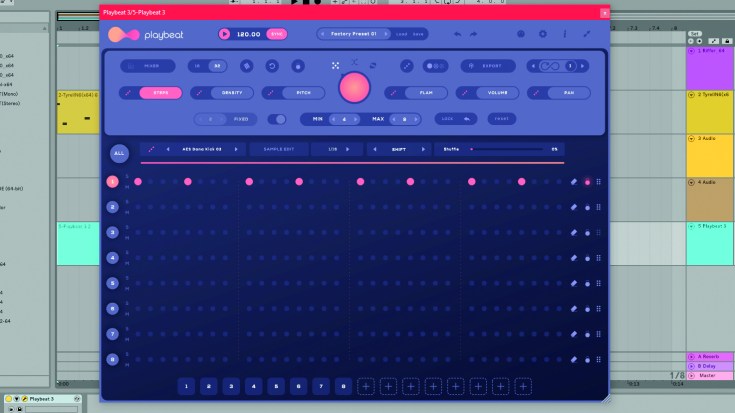Click the shuffle crossed arrows icon
The image size is (735, 413).
point(354,61)
